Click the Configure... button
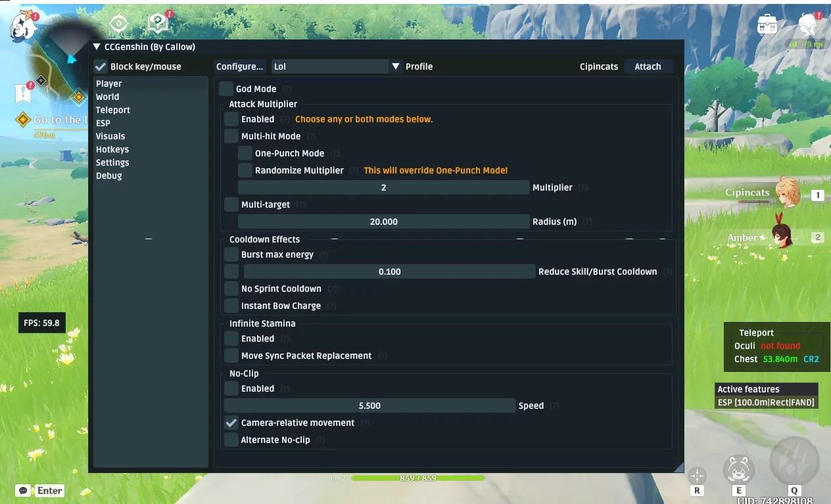 [240, 66]
